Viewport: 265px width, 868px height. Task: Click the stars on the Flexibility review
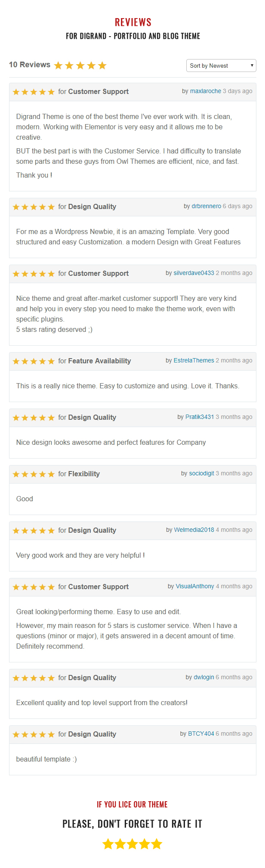34,474
